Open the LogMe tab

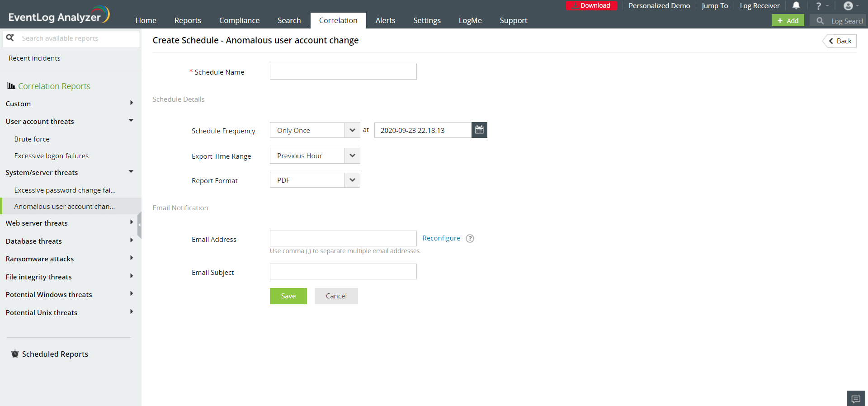[x=470, y=20]
